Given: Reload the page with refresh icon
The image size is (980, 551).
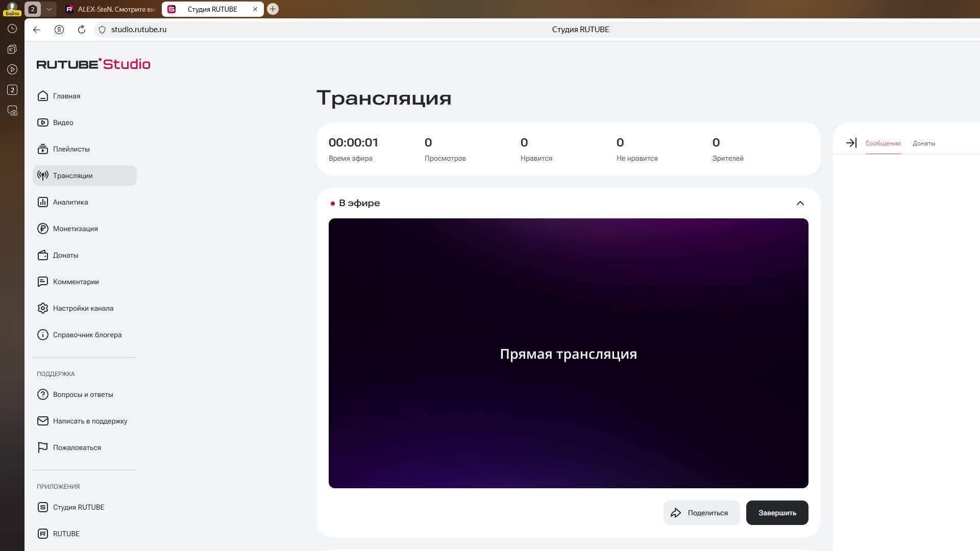Looking at the screenshot, I should click(x=81, y=30).
